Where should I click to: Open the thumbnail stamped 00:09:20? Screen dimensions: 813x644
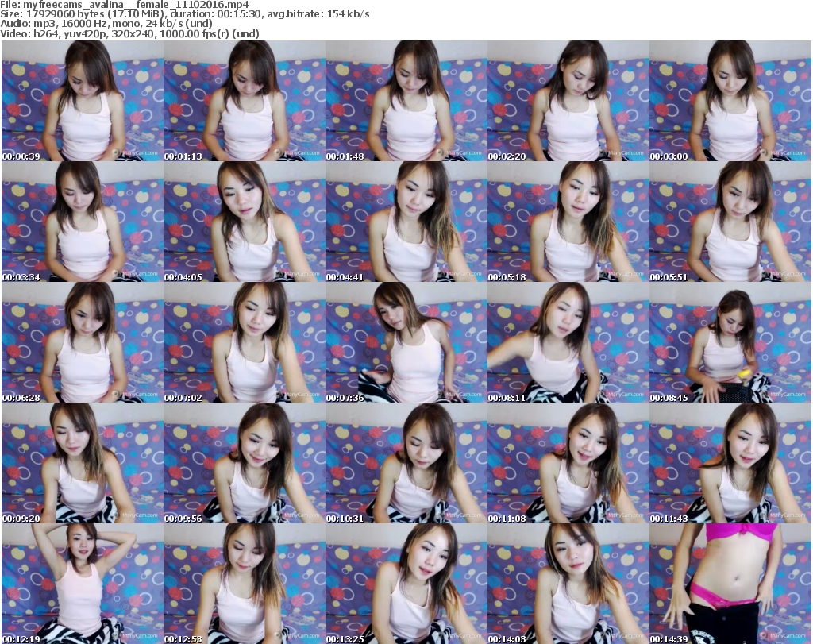[x=83, y=463]
